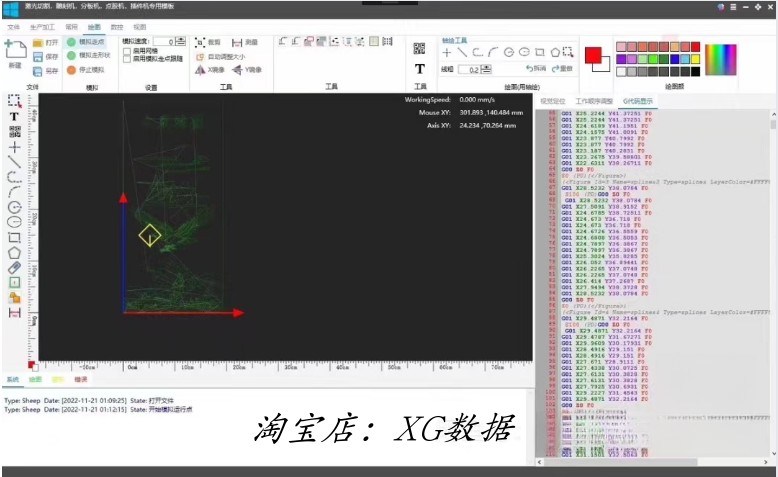Screen dimensions: 778x477
Task: Adjust line width spinner arrows
Action: click(487, 69)
